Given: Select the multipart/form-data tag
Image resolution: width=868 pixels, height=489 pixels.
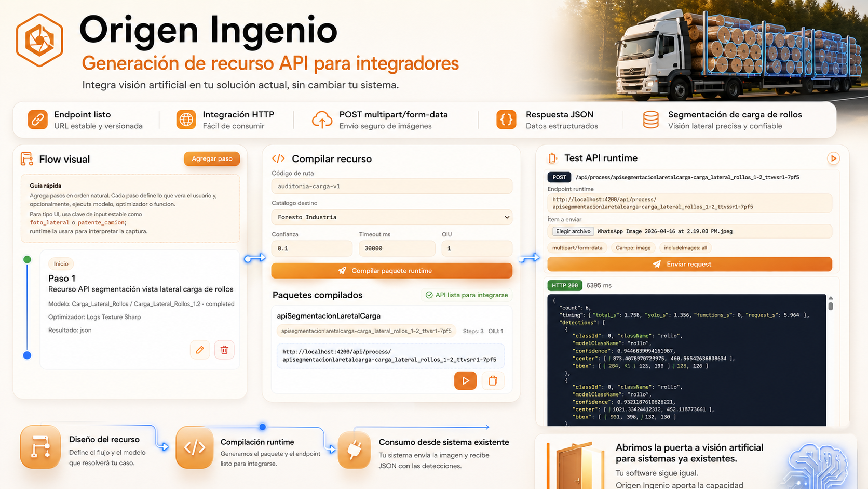Looking at the screenshot, I should [577, 248].
